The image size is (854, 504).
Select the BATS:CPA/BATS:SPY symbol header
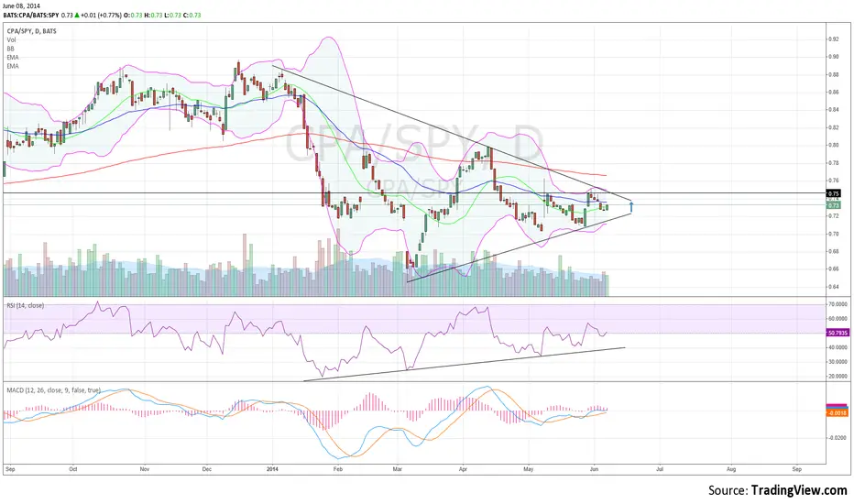click(30, 15)
